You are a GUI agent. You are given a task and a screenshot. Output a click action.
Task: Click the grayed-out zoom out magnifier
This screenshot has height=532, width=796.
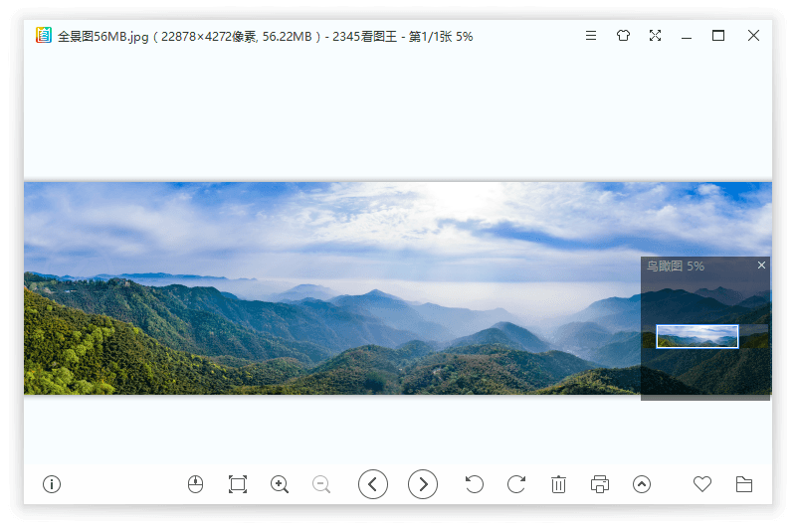[x=321, y=484]
